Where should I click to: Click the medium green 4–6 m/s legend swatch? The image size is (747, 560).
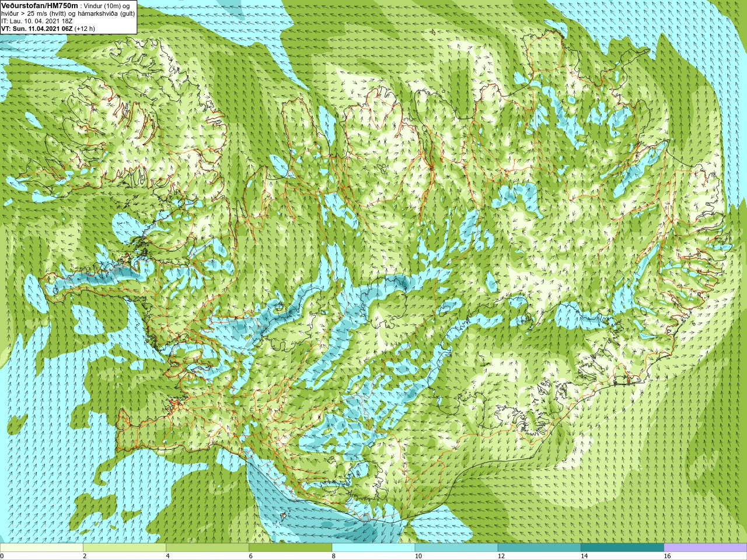pyautogui.click(x=207, y=548)
